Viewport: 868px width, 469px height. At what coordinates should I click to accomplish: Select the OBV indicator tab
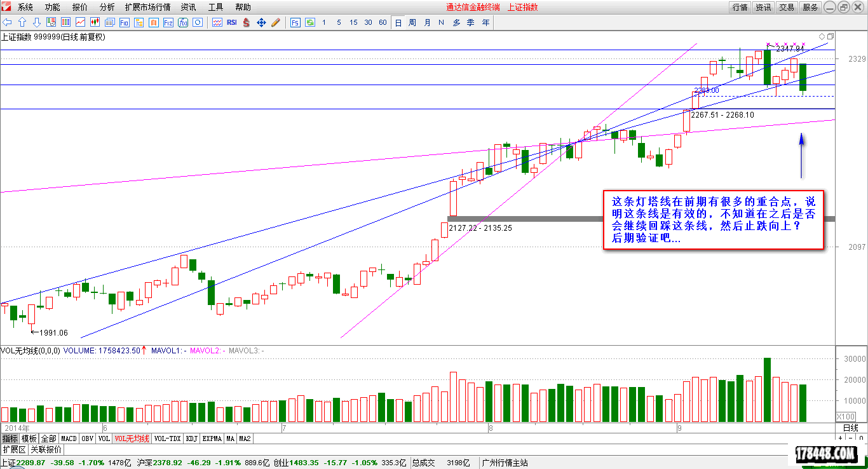click(88, 438)
